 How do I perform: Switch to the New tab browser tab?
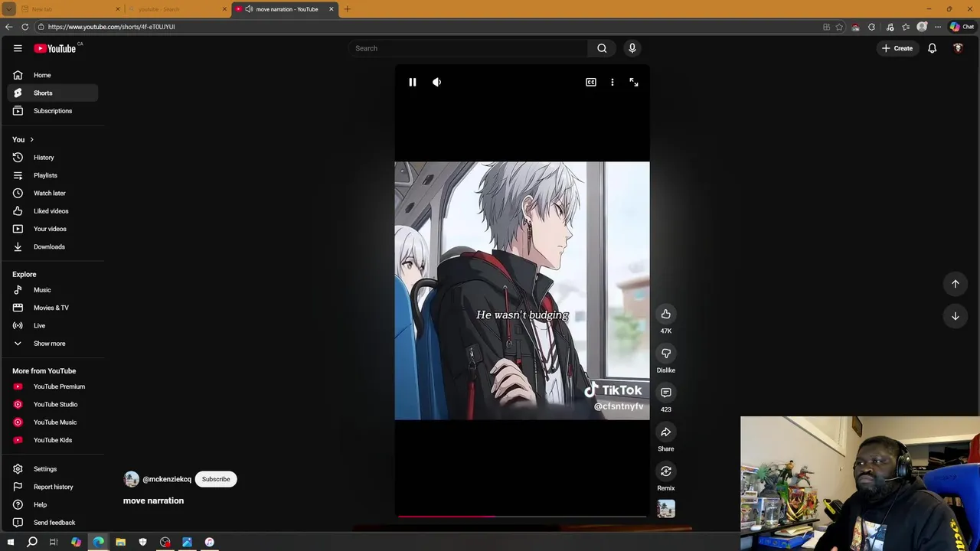point(69,9)
